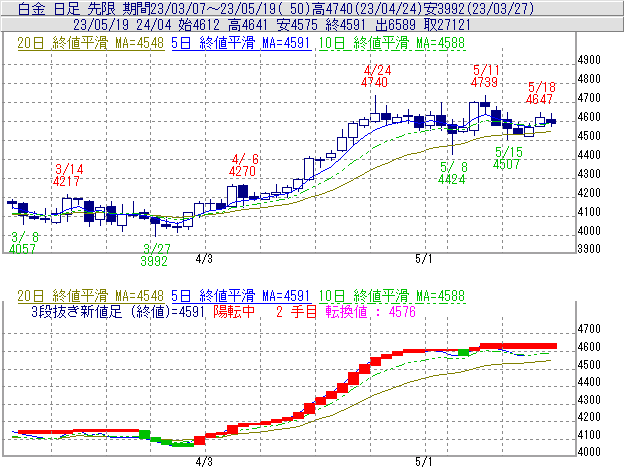
Task: Click the upper chart '5日 終値平滑 MA=4591' legend
Action: tap(241, 43)
